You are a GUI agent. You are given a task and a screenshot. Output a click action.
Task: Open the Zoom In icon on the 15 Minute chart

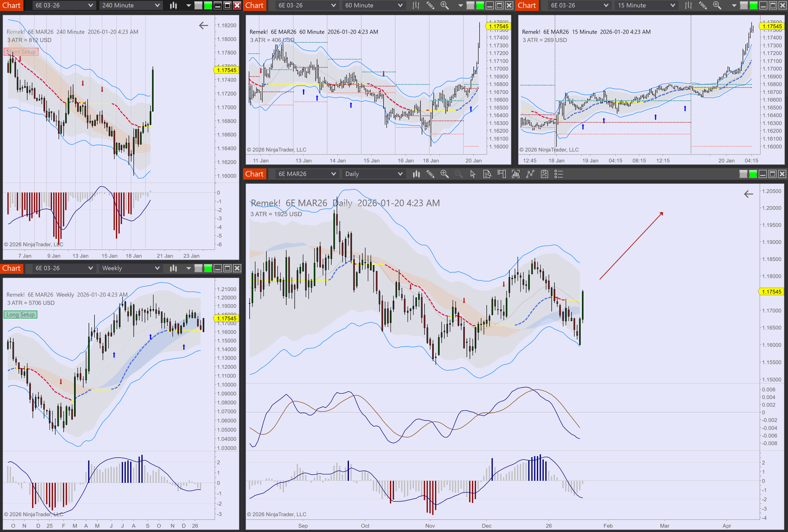[x=717, y=5]
